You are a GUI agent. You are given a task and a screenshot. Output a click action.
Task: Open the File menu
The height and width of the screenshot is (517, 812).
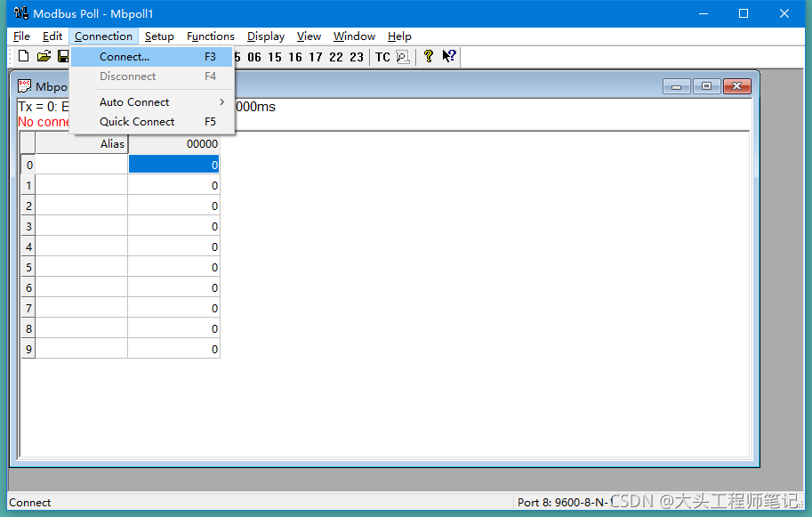(21, 36)
